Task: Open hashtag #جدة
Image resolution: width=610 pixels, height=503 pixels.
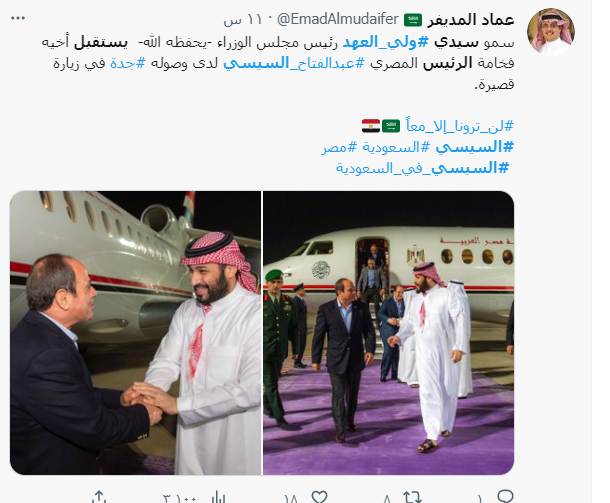Action: [128, 63]
